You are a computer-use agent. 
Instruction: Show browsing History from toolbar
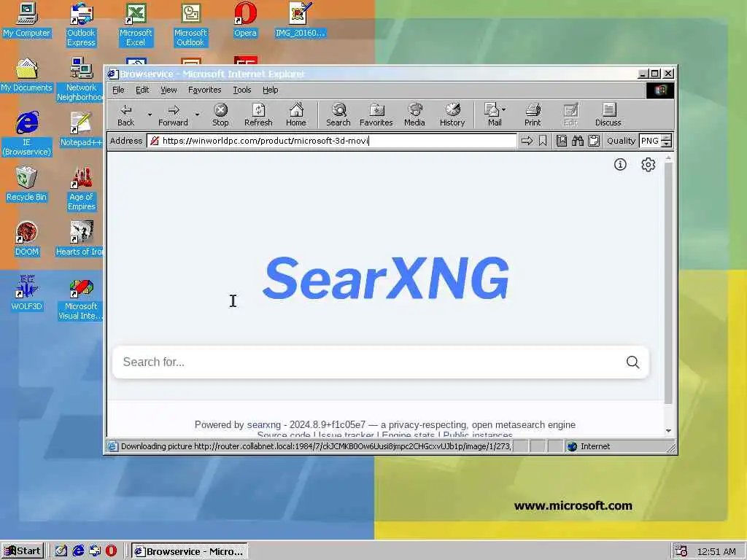(452, 114)
